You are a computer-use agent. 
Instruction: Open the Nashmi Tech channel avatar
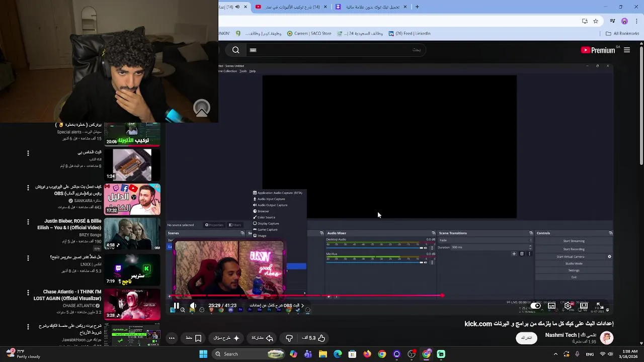607,338
